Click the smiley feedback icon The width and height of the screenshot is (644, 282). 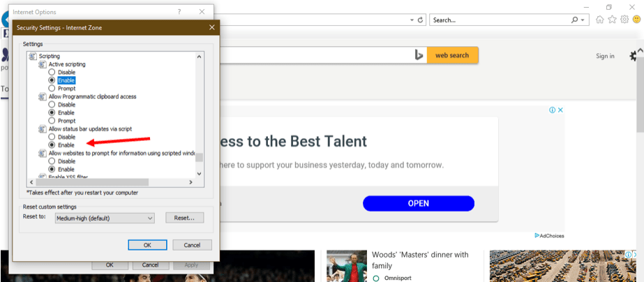(x=636, y=20)
